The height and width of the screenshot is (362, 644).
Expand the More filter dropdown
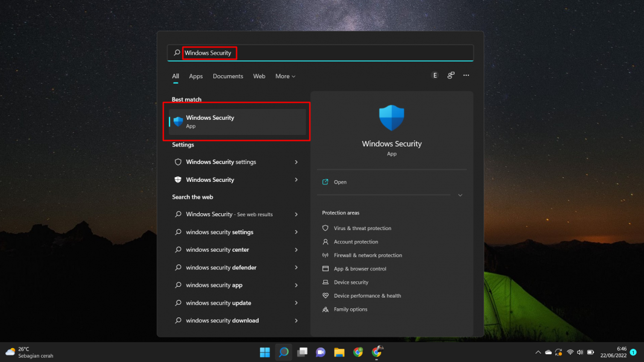[x=285, y=76]
